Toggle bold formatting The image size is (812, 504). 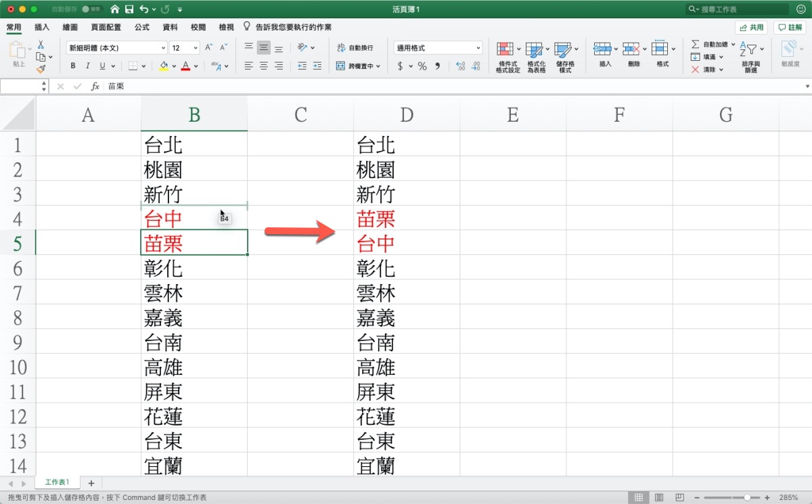(72, 66)
